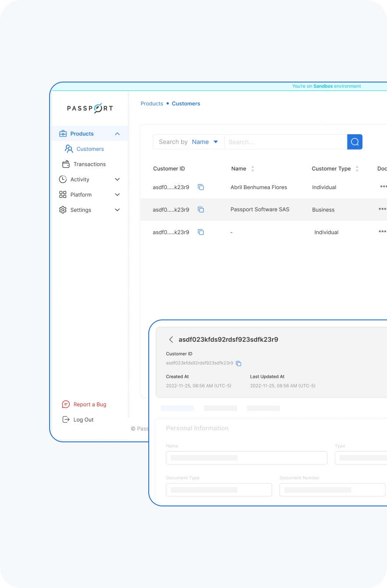Expand the Activity menu chevron

pyautogui.click(x=117, y=179)
